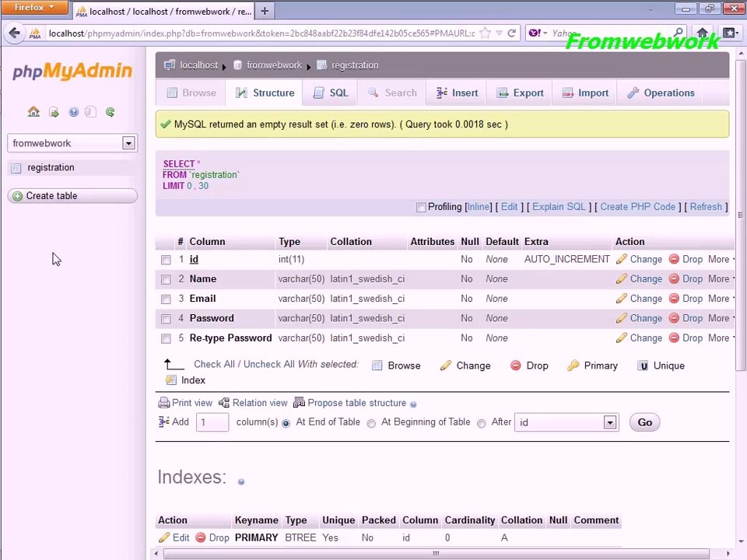
Task: Switch to the Operations tab
Action: (661, 93)
